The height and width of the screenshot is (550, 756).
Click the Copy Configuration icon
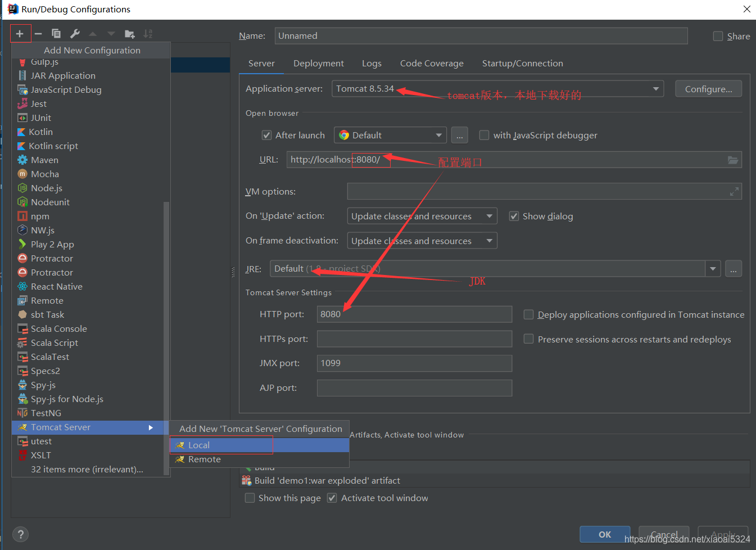pyautogui.click(x=56, y=34)
